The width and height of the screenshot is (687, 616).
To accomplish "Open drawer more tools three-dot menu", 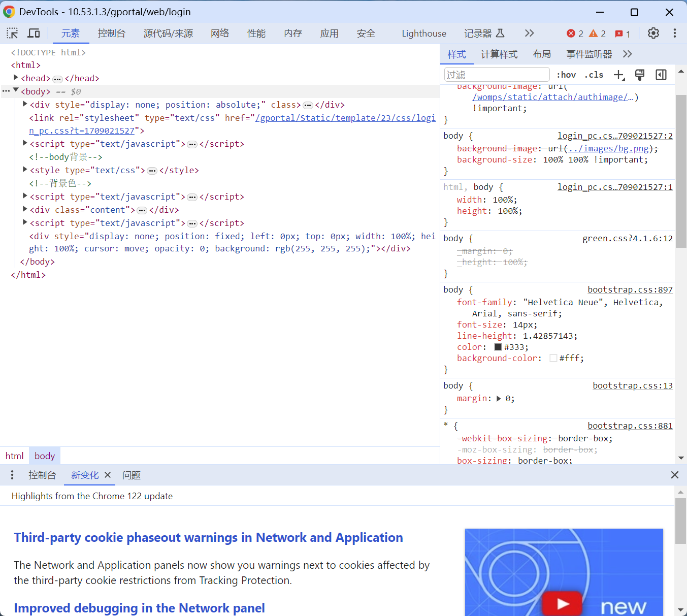I will click(x=12, y=475).
